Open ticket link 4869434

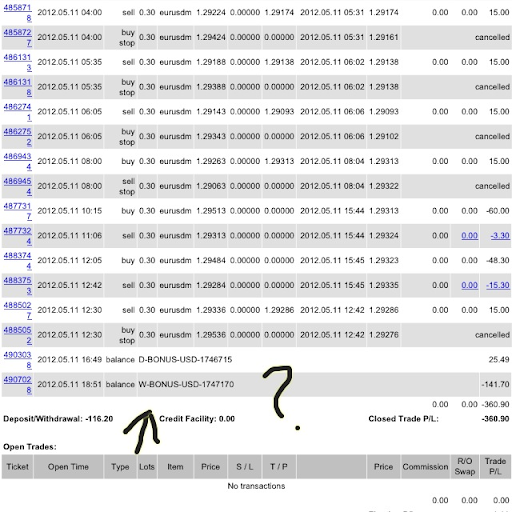pyautogui.click(x=18, y=161)
